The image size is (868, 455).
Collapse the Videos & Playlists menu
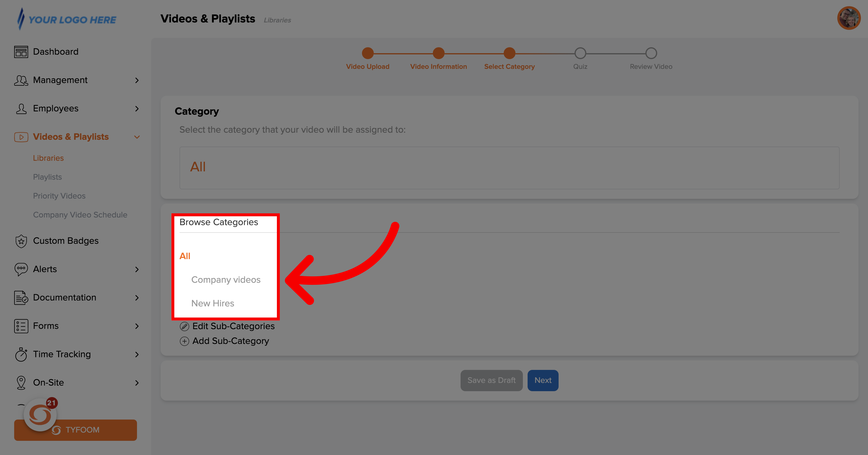click(x=137, y=137)
